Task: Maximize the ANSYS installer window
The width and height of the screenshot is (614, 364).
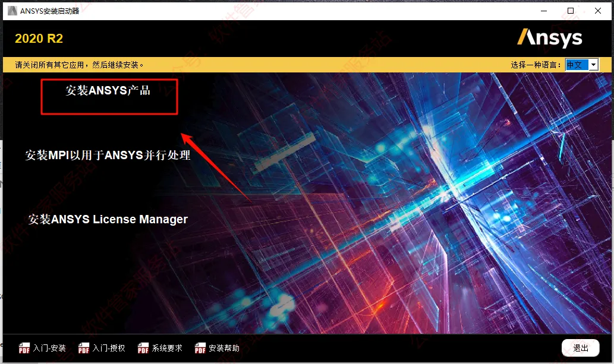Action: (571, 11)
